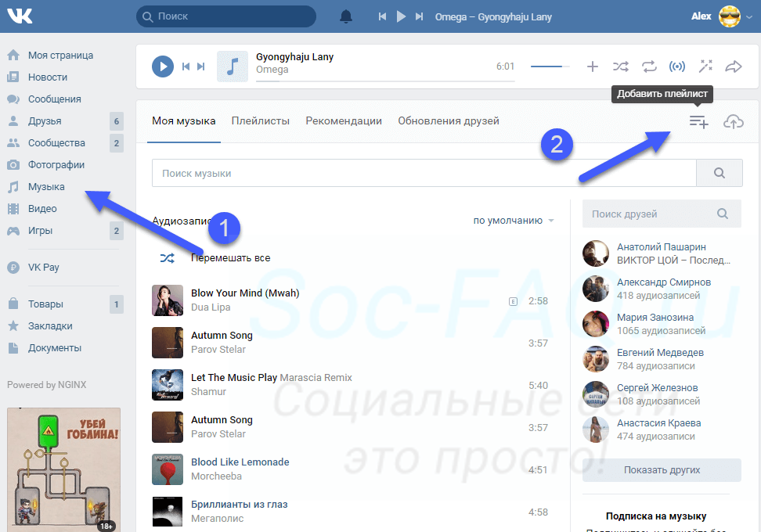Open VK Pay in sidebar

tap(43, 268)
